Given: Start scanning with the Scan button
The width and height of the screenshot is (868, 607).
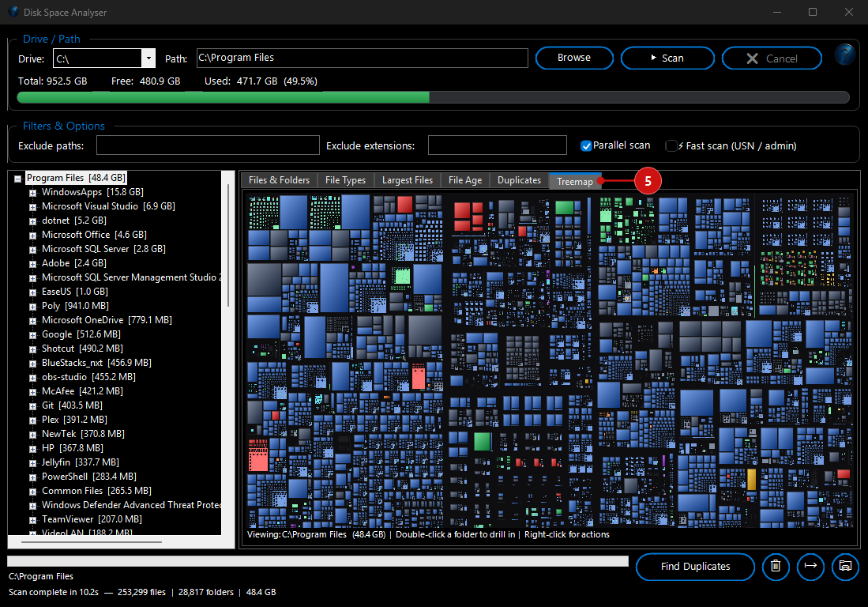Looking at the screenshot, I should point(667,58).
